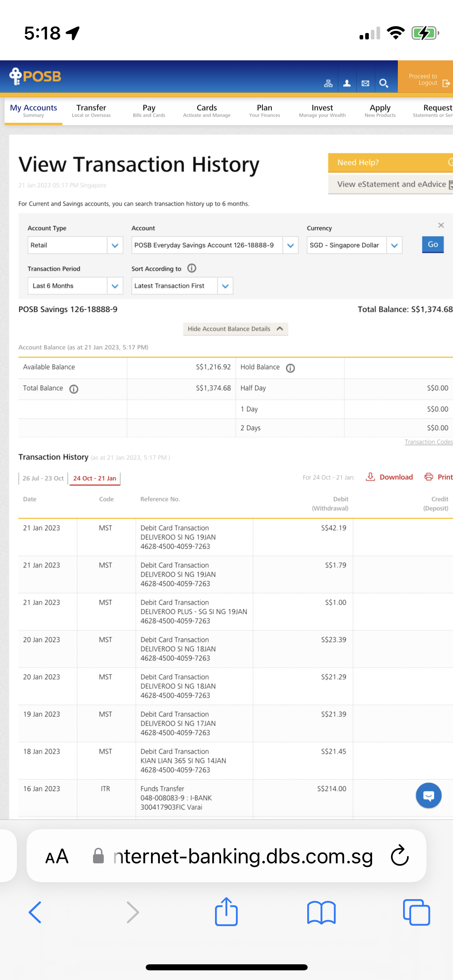Screen dimensions: 453x980
Task: Click the S$214.00 Funds Transfer amount
Action: pos(331,789)
